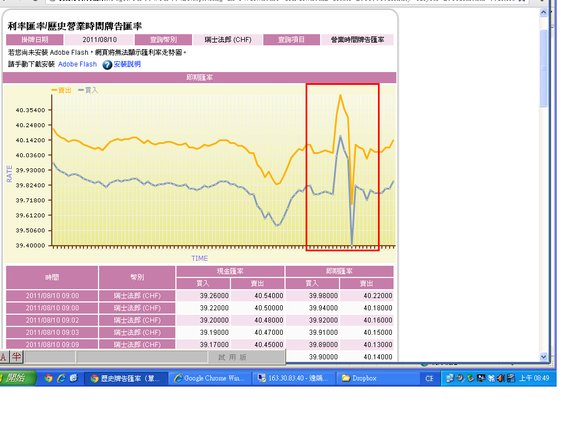Click the 即期匯率 table group header
The height and width of the screenshot is (428, 570).
(339, 271)
